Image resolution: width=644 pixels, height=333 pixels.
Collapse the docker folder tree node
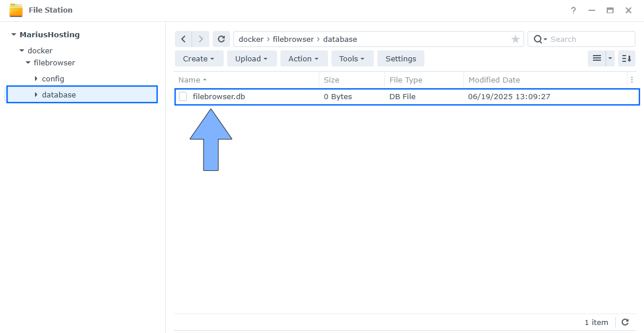click(22, 50)
